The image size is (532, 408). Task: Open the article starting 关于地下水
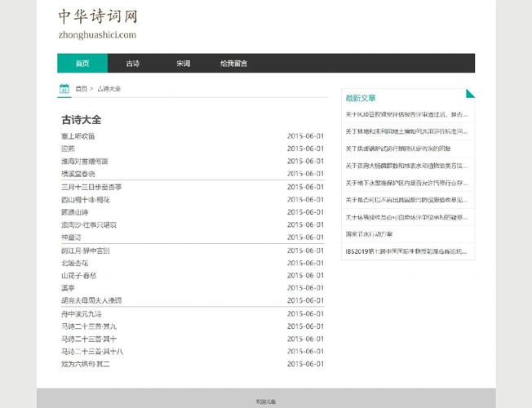click(406, 183)
